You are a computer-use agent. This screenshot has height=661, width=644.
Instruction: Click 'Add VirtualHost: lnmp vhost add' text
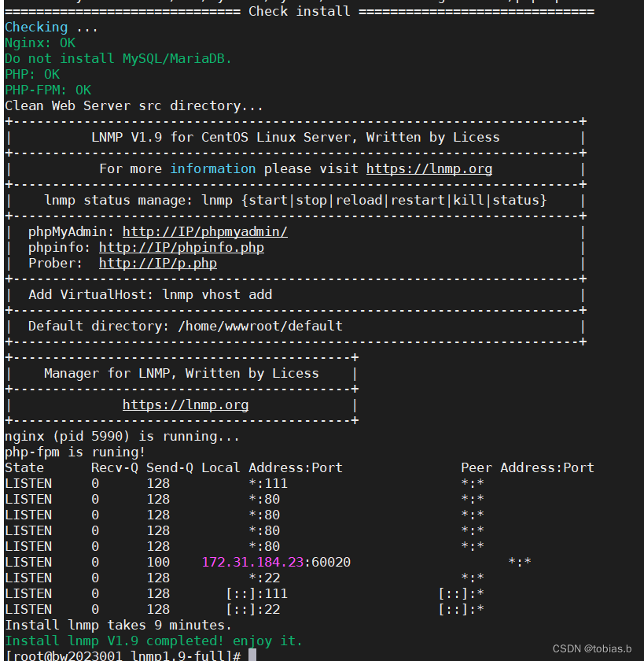point(150,294)
